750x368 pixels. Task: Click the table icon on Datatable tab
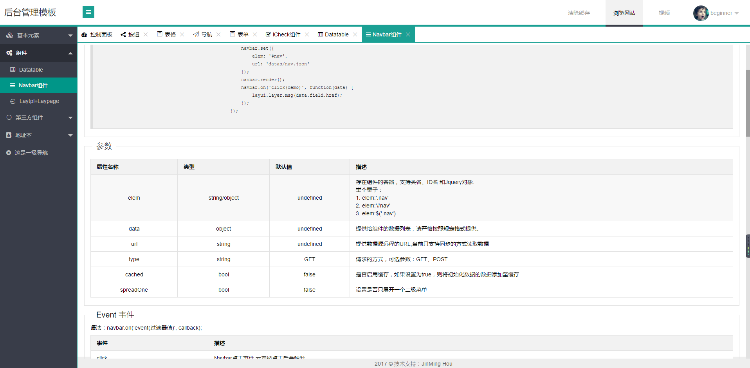pos(320,34)
